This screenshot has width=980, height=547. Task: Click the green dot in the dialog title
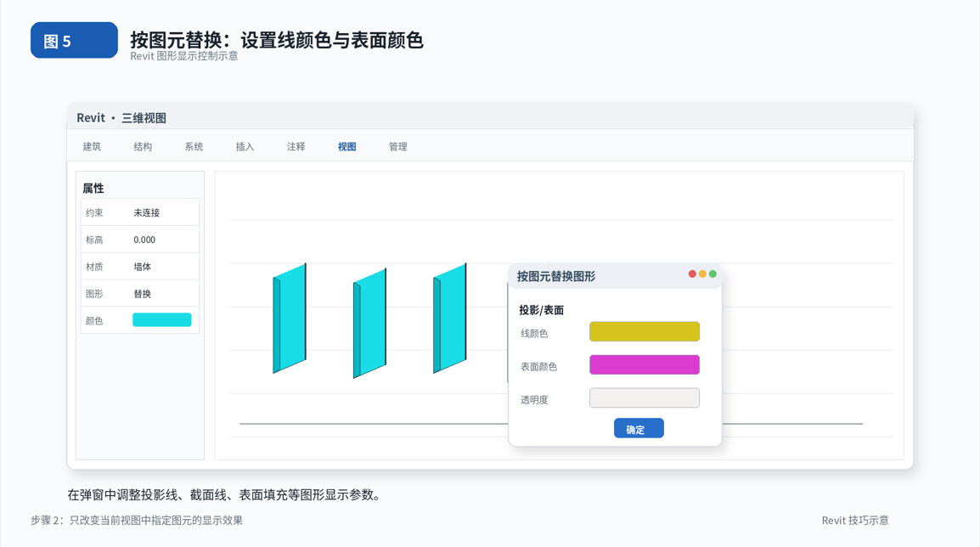(712, 273)
